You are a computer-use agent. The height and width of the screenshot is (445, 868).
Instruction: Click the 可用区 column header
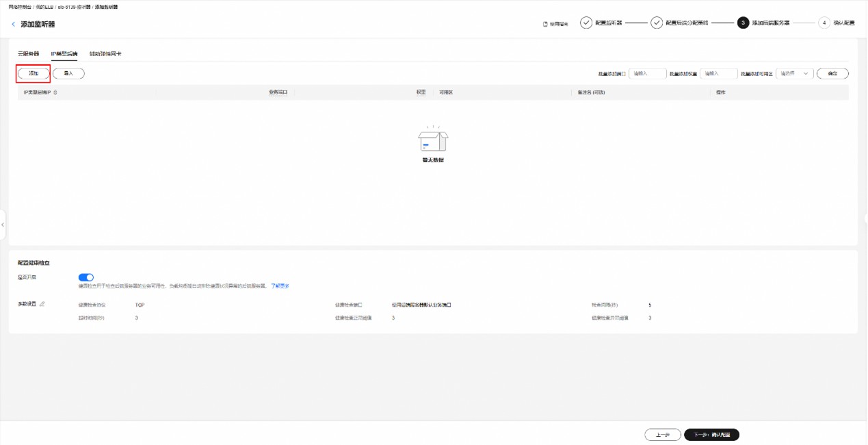coord(446,92)
